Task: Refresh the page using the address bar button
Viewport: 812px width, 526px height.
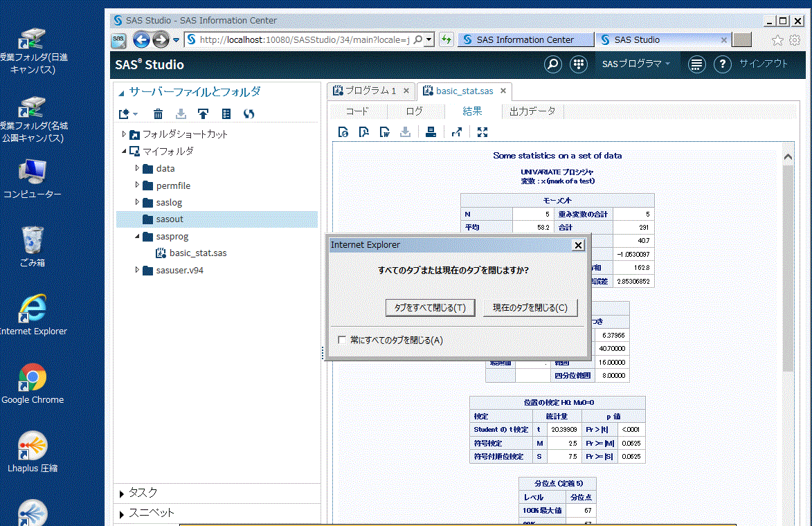Action: point(446,39)
